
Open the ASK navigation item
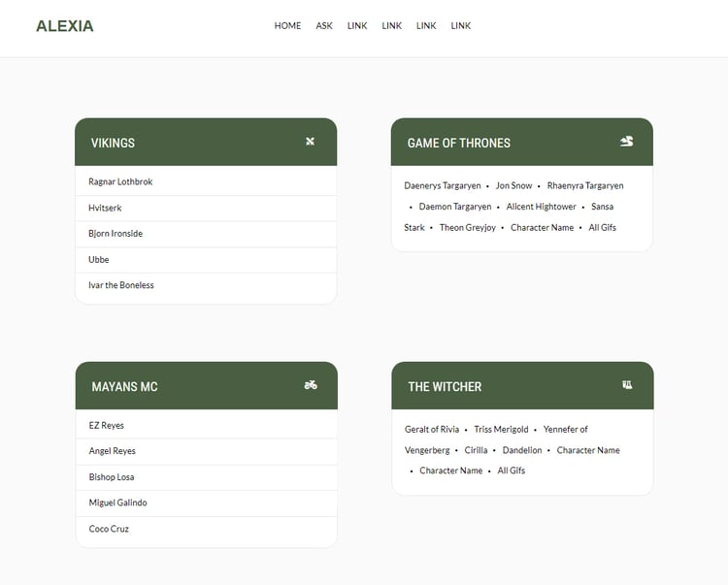click(x=324, y=26)
